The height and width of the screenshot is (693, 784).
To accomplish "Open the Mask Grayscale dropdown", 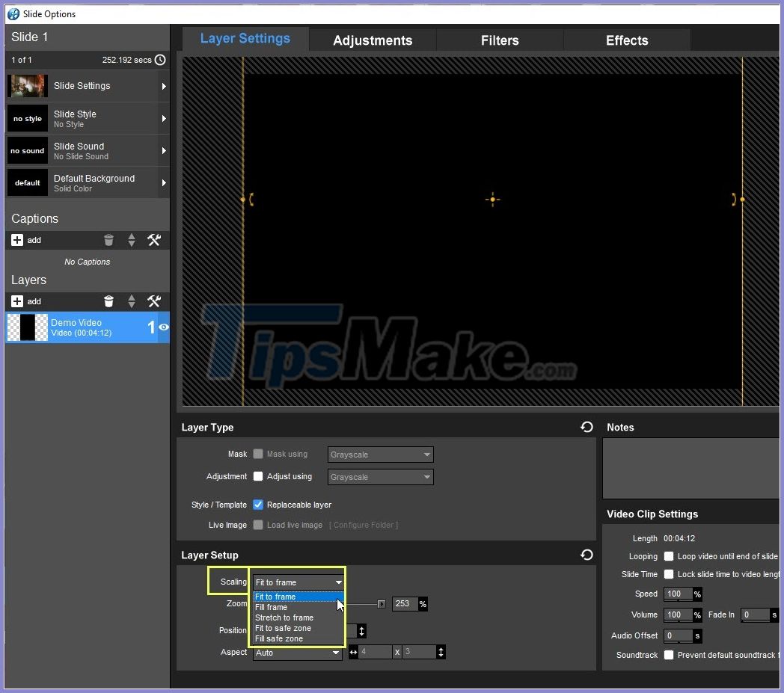I will click(380, 455).
